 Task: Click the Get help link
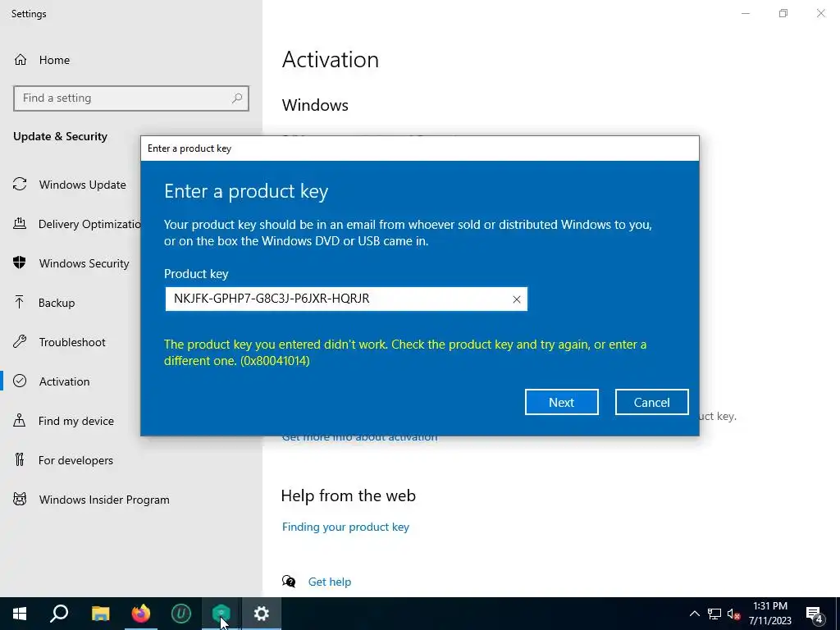coord(330,582)
